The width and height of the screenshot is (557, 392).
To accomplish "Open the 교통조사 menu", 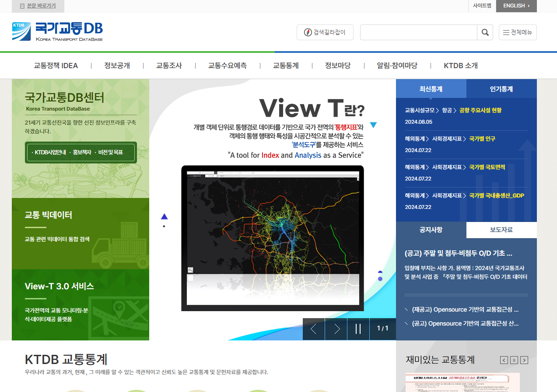I will click(169, 66).
